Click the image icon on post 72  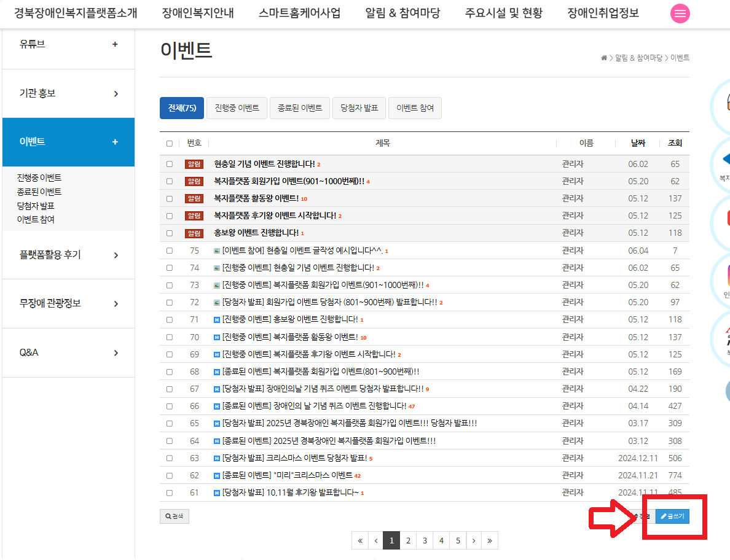[216, 302]
